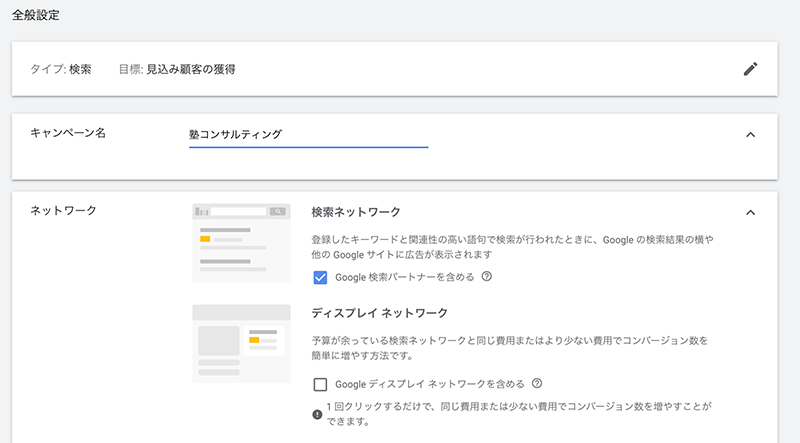Click Google ディスプレイ ネットワークを含める label text
This screenshot has width=800, height=443.
430,384
